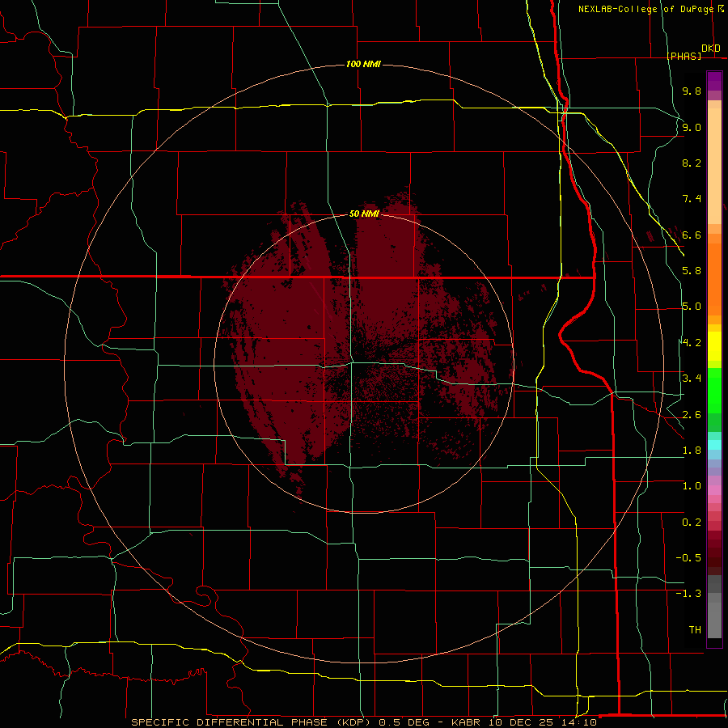Click the NEXLAB-College of DuPage credit text
Screen dimensions: 728x728
click(646, 9)
